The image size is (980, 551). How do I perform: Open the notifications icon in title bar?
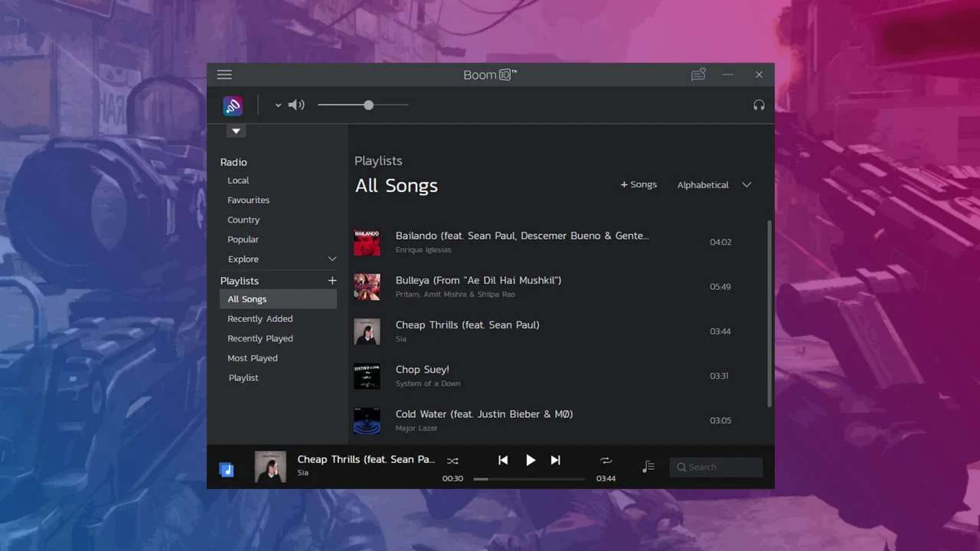(698, 74)
